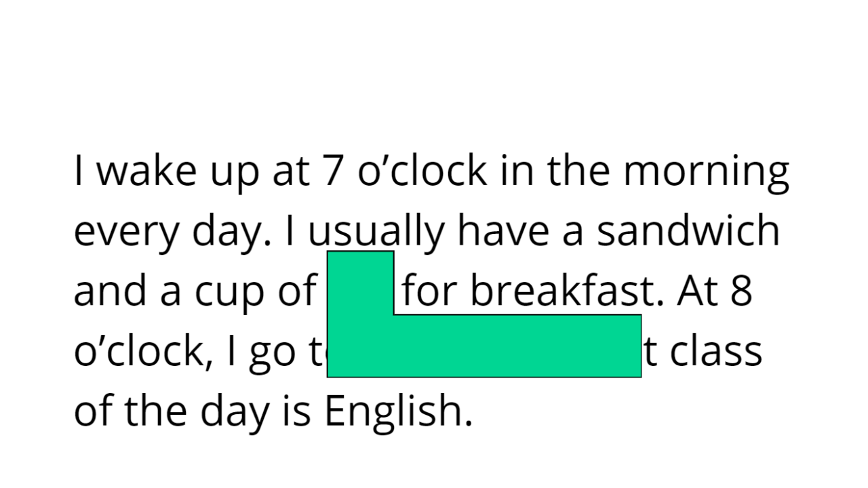Click the word "breakfast"

[x=564, y=291]
